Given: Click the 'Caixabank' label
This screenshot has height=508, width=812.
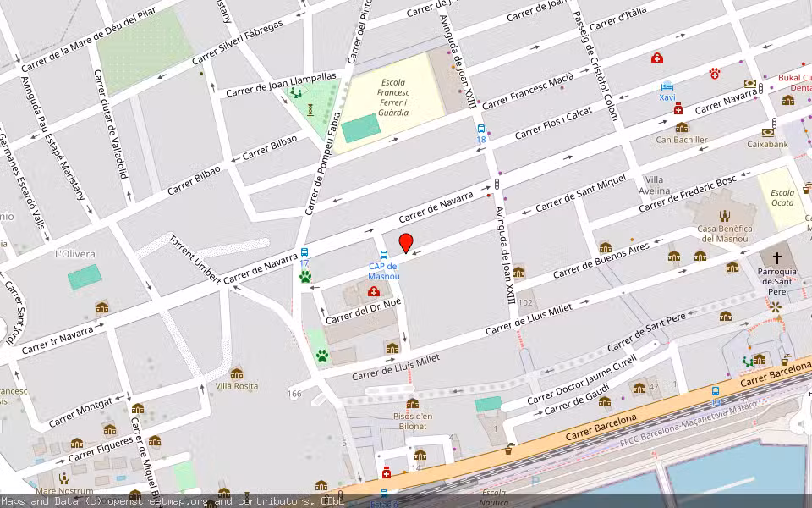Looking at the screenshot, I should 767,144.
